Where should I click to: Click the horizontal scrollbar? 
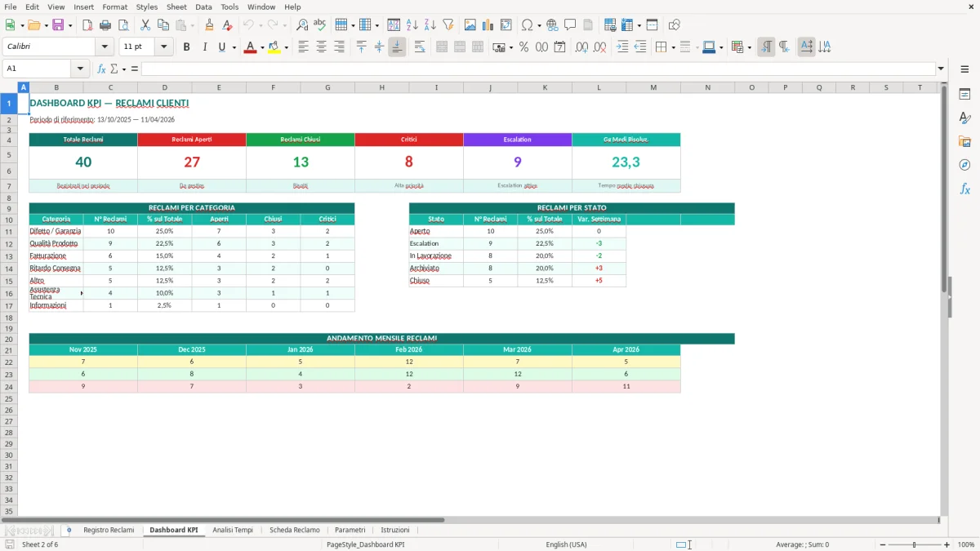(x=223, y=519)
